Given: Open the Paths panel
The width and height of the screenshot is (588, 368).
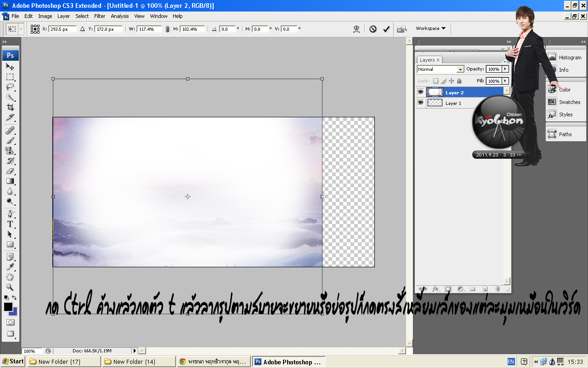Looking at the screenshot, I should click(x=566, y=134).
